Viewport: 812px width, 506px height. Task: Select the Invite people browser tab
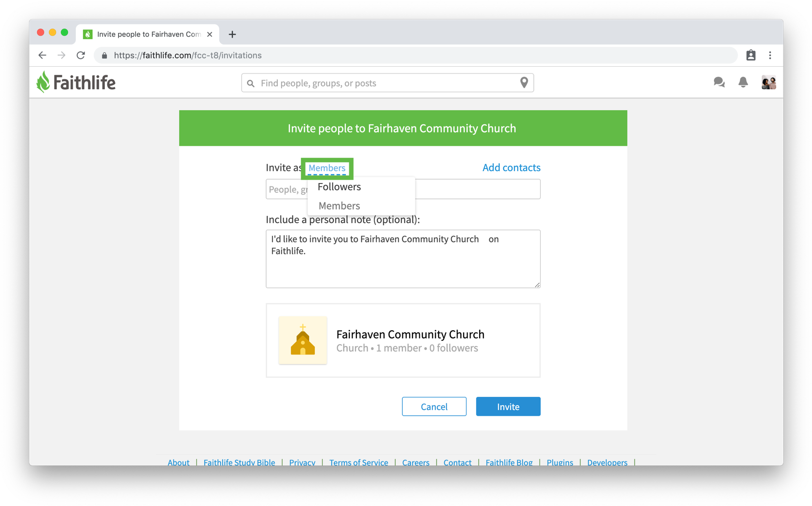(x=147, y=34)
